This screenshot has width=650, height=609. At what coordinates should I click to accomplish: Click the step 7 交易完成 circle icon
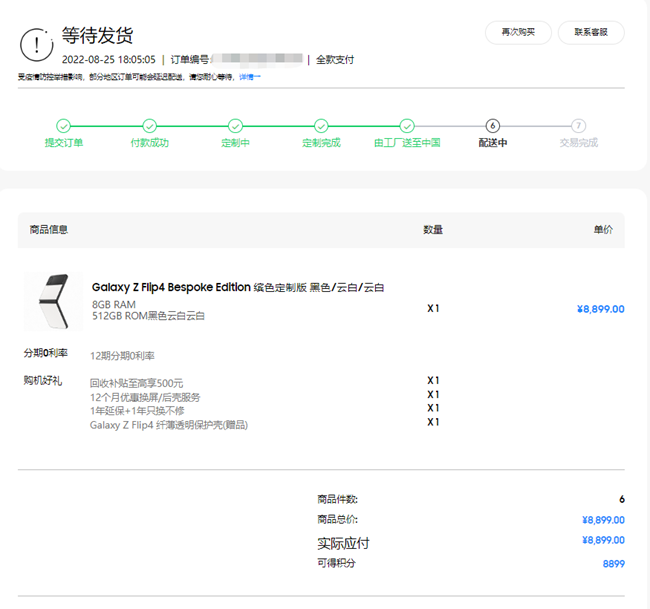point(578,126)
